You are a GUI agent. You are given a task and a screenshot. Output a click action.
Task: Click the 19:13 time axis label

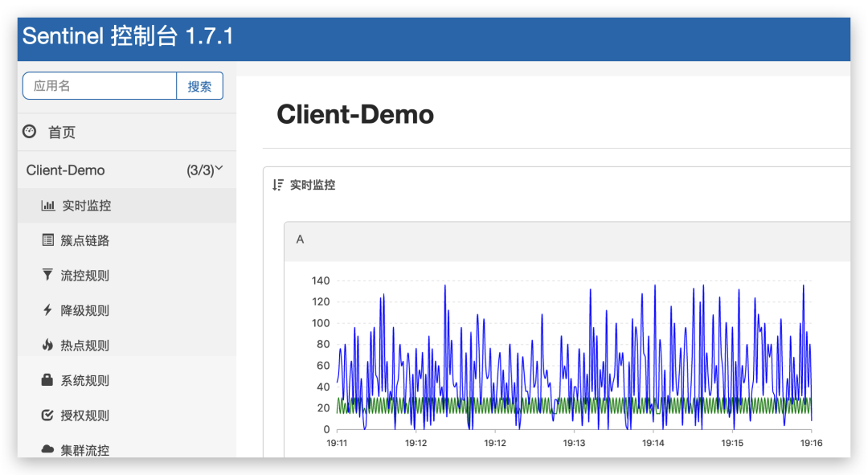[574, 443]
